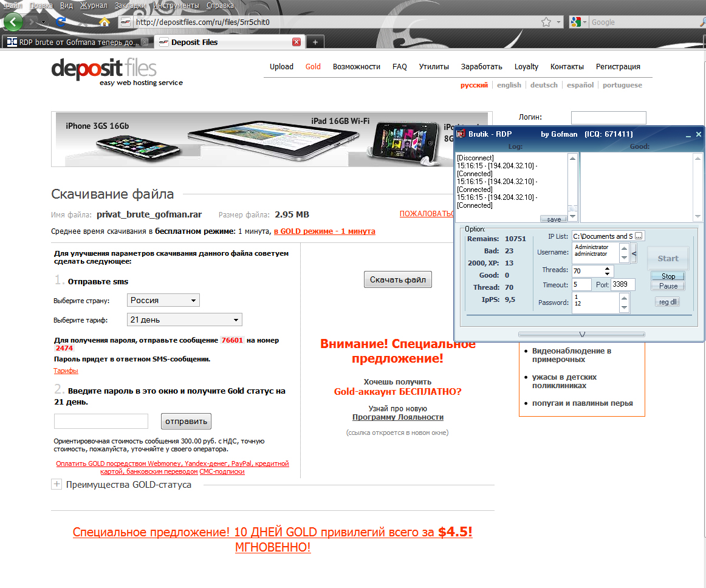Open the в GOLD режиме - 1 минута link

(x=324, y=231)
